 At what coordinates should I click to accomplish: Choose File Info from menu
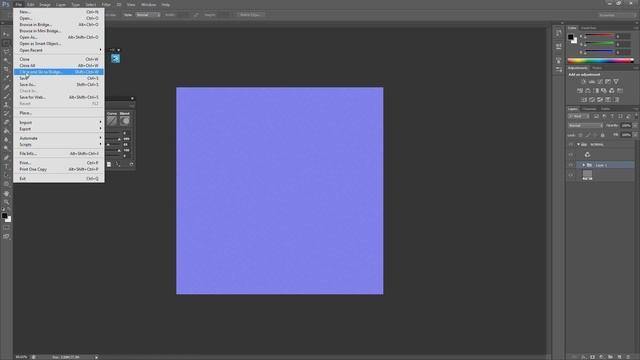point(59,153)
